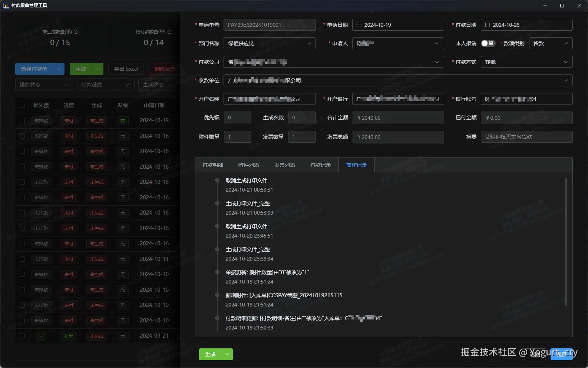Image resolution: width=588 pixels, height=368 pixels.
Task: Click the blue 保存 button
Action: point(562,354)
